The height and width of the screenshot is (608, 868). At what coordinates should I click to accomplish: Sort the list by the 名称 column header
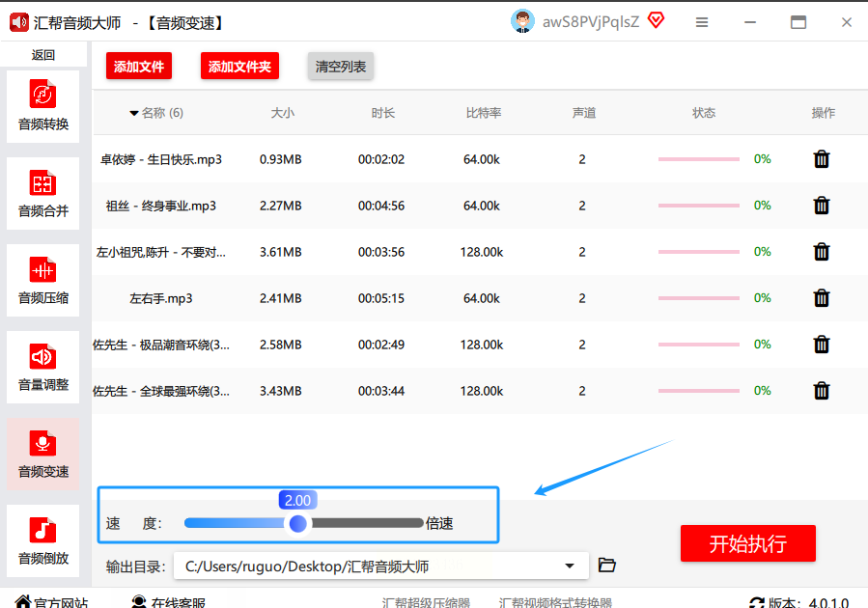155,113
